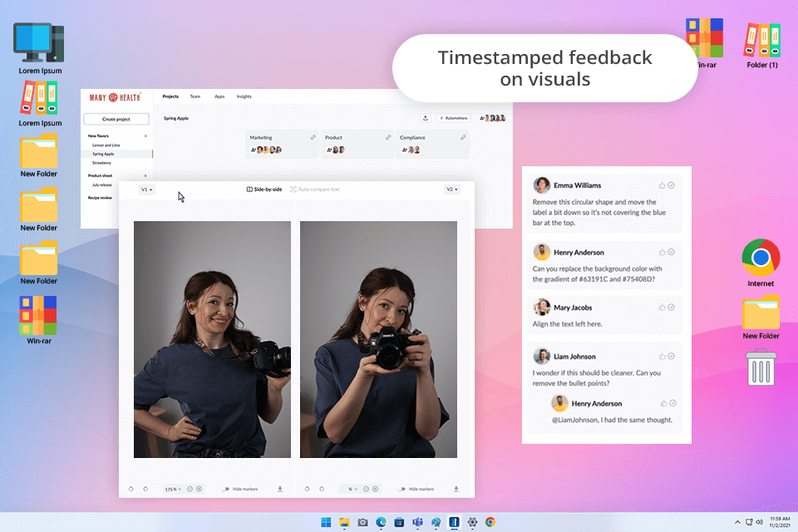This screenshot has width=798, height=532.
Task: Rotate the V2 image counterclockwise
Action: click(307, 489)
